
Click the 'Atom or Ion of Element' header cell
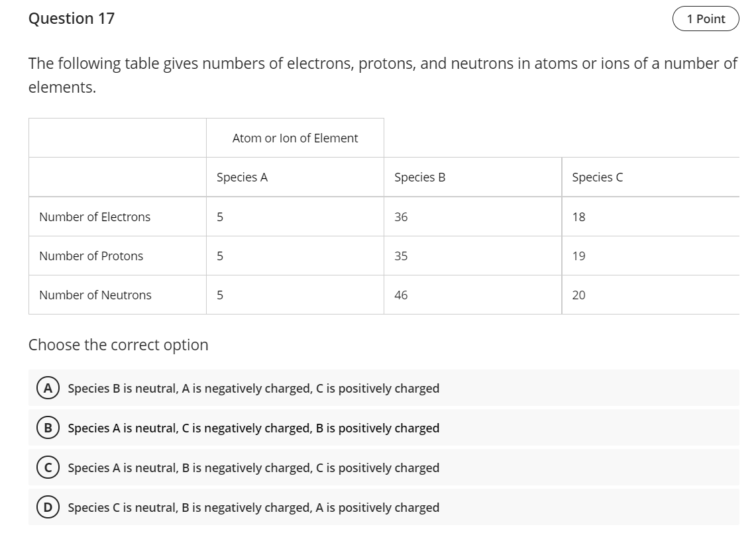(295, 138)
